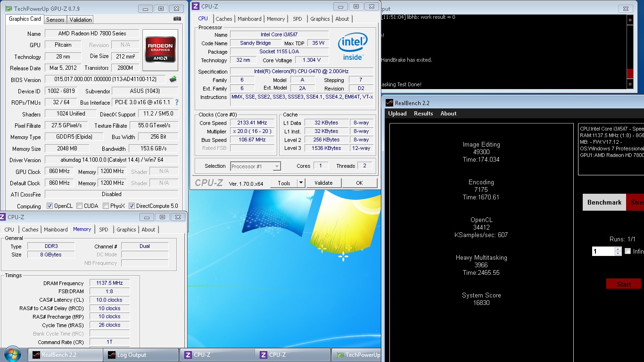Viewport: 644px width, 362px height.
Task: Toggle the OpenCL checkbox in GPU-Z
Action: tap(50, 206)
